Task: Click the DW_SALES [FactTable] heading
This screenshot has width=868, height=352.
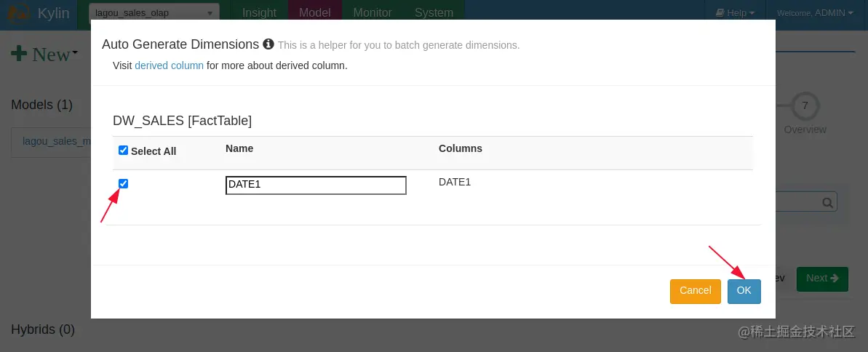Action: point(182,121)
